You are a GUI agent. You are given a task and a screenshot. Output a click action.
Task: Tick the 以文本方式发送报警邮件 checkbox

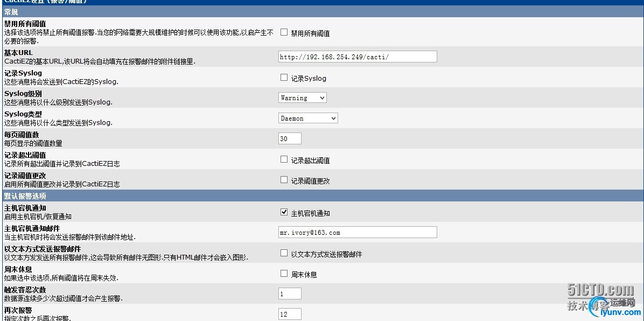tap(284, 253)
